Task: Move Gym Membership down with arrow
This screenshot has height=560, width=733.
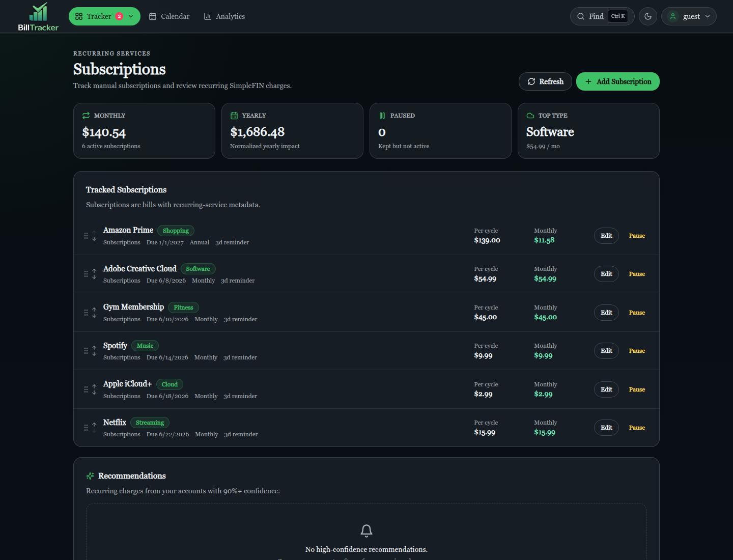Action: 94,316
